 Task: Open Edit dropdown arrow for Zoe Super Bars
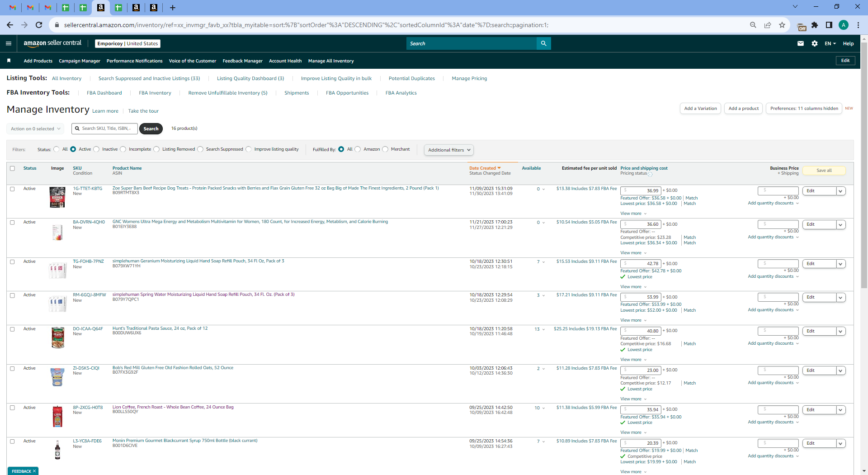coord(840,191)
